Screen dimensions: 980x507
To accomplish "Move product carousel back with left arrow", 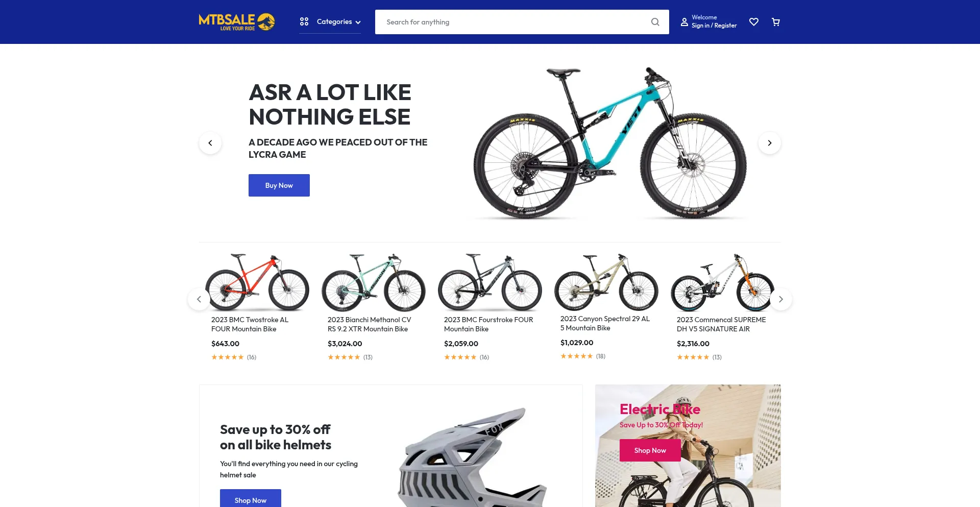I will pyautogui.click(x=199, y=299).
